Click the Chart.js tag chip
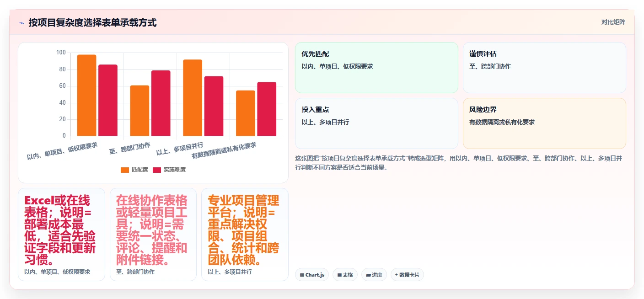The image size is (644, 299). [312, 275]
